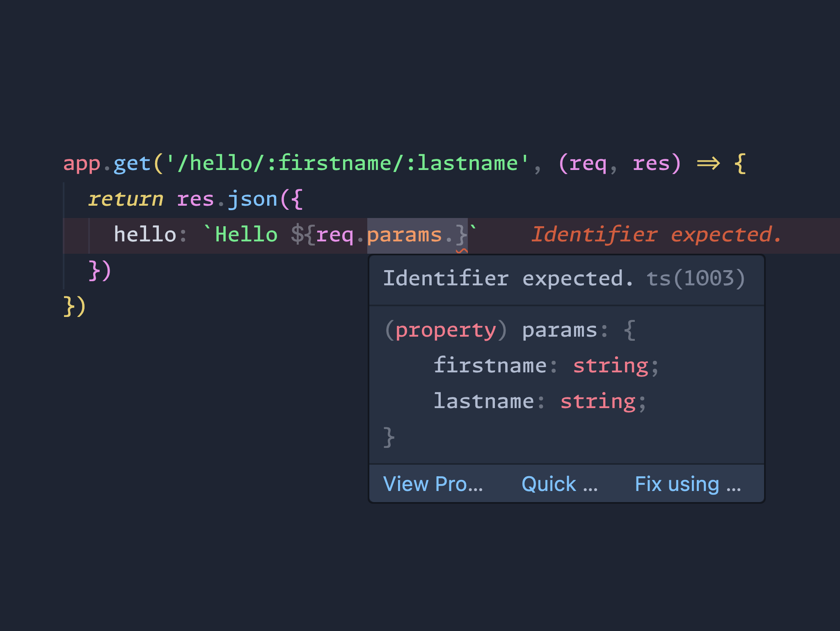The image size is (840, 631).
Task: Click the ts(1003) error code in popup
Action: coord(696,278)
